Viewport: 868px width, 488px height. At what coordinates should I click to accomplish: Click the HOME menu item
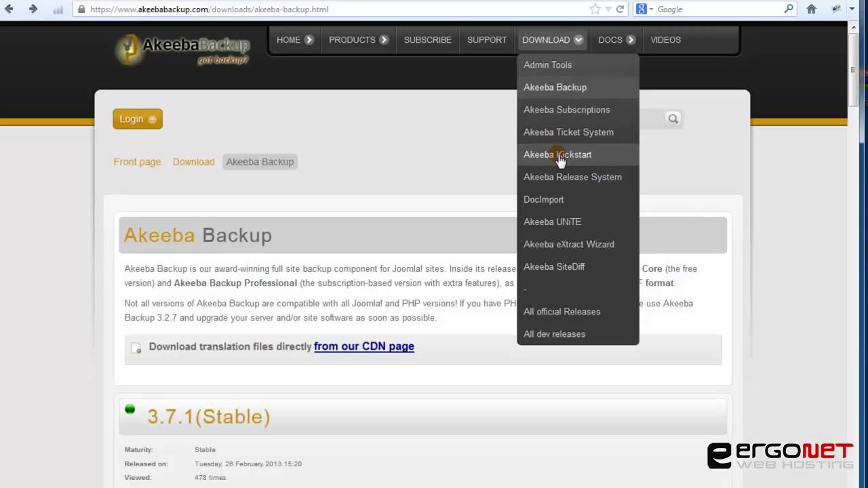pos(288,40)
